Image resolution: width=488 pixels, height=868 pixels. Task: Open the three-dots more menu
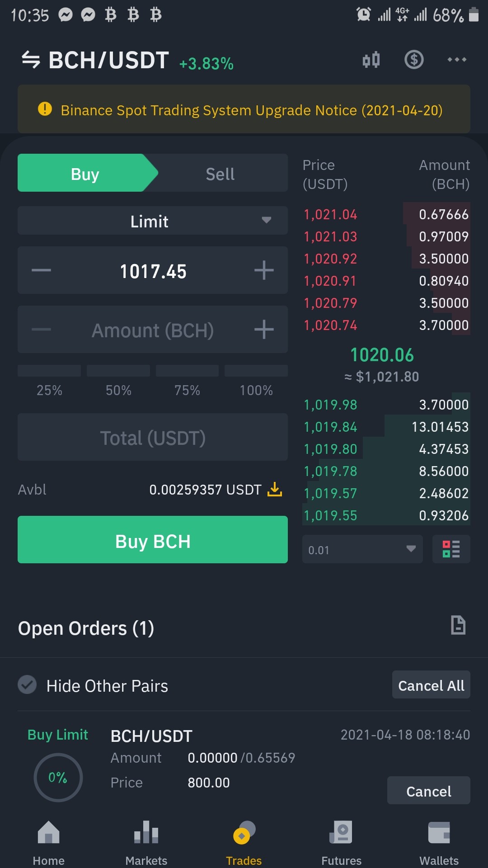(457, 60)
